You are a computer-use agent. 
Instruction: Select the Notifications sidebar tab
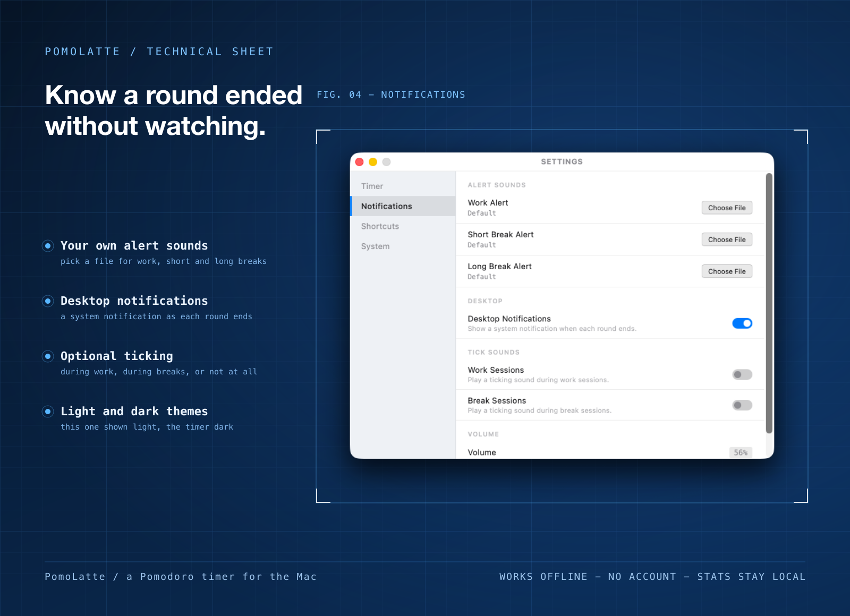tap(403, 206)
